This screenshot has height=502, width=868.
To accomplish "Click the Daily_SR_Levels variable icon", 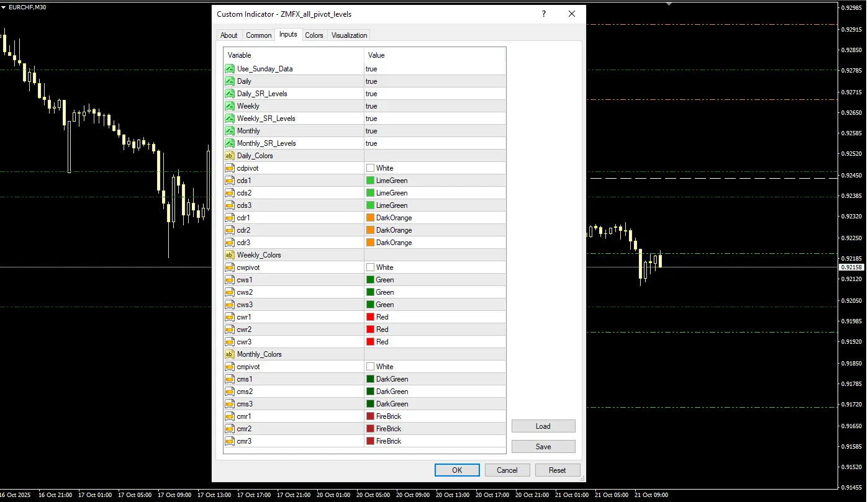I will [x=230, y=94].
